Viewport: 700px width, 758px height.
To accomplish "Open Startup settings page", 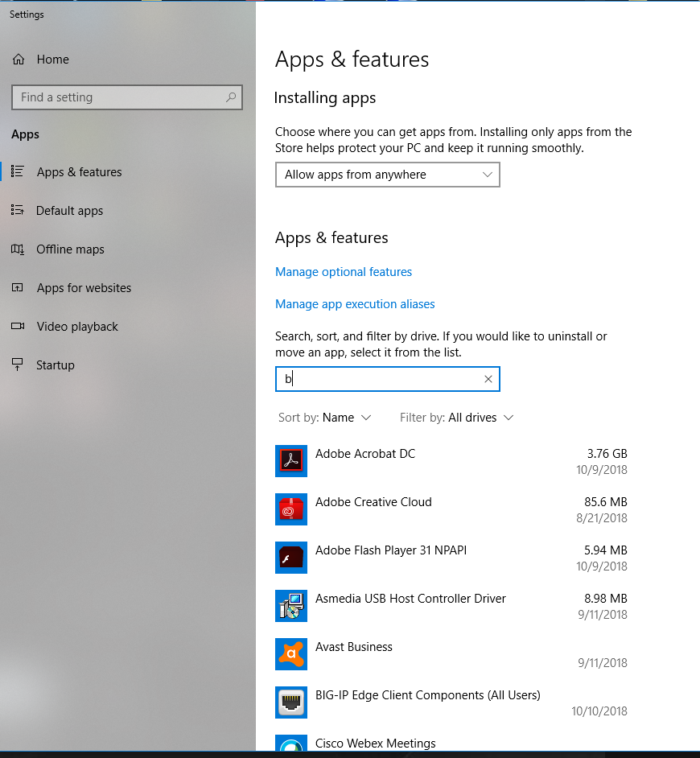I will click(56, 365).
